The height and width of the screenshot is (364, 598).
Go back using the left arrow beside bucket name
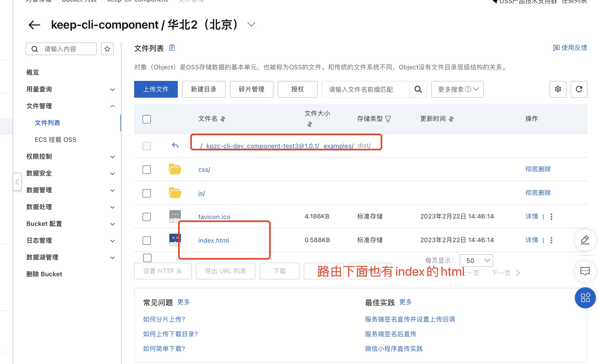tap(34, 25)
